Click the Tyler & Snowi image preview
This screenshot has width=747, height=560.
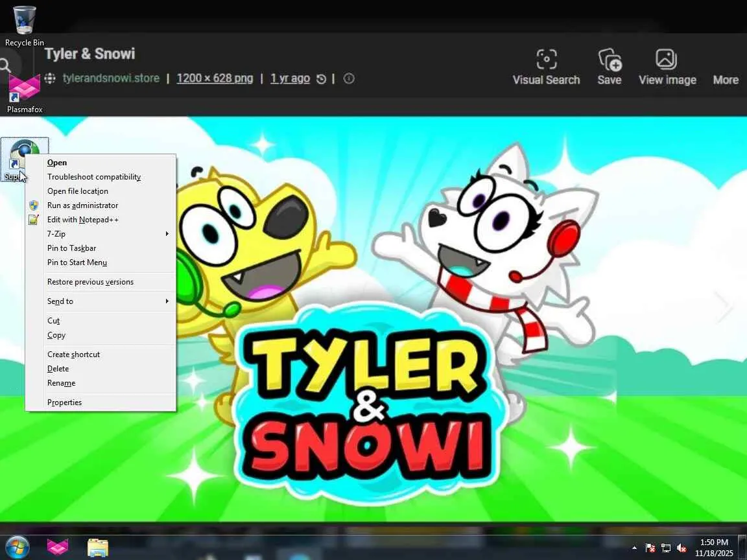click(x=373, y=319)
